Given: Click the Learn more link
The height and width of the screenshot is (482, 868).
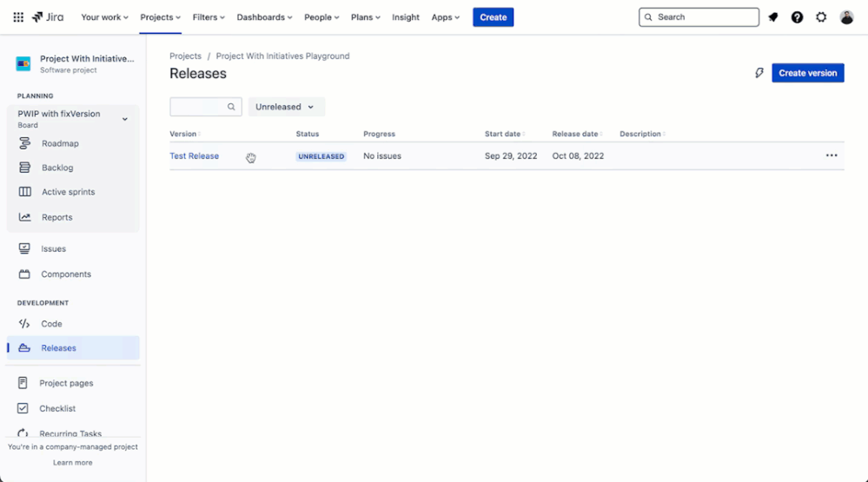Looking at the screenshot, I should 72,463.
